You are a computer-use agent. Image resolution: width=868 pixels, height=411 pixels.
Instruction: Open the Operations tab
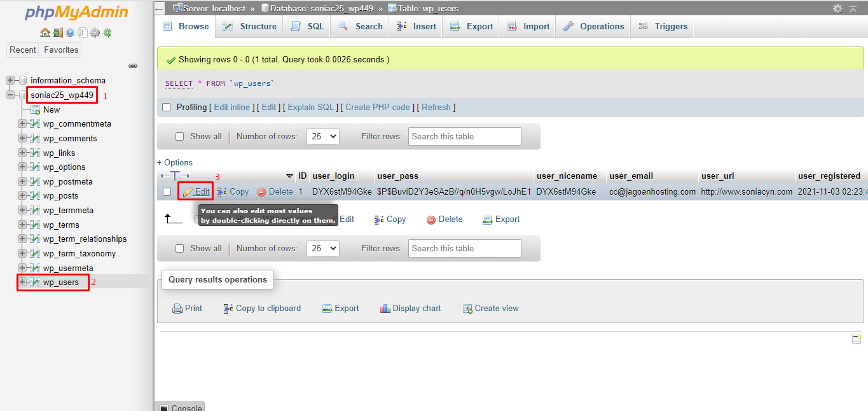click(594, 27)
